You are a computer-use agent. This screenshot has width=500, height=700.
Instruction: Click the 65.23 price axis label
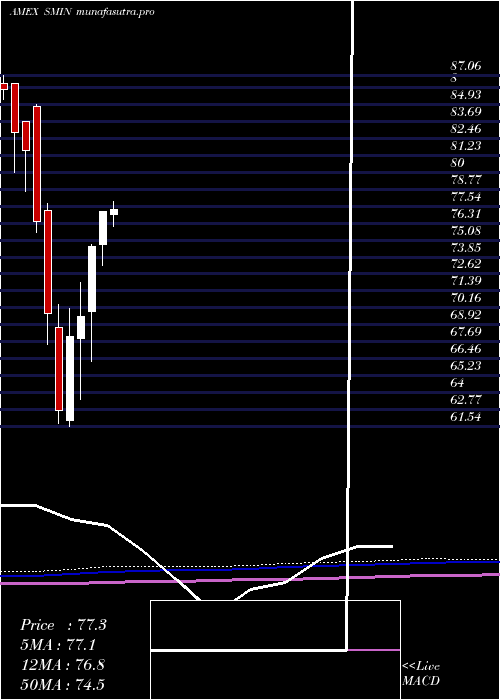[466, 366]
